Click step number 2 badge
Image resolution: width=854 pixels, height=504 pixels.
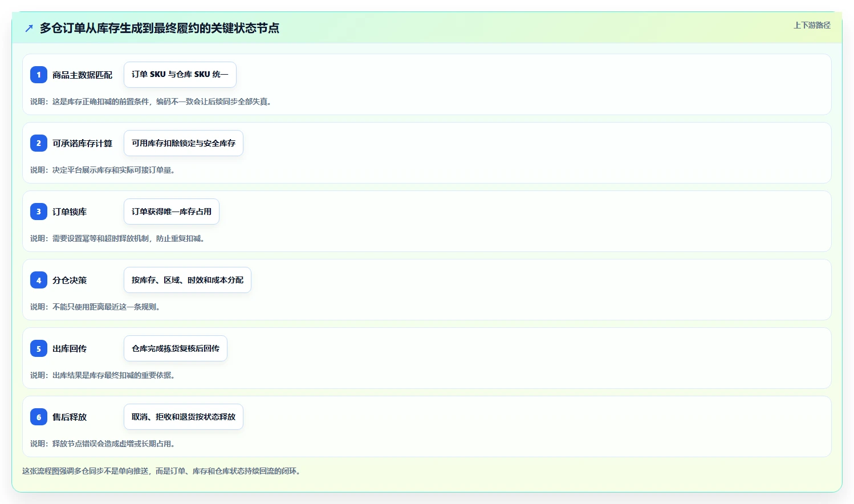pos(39,143)
